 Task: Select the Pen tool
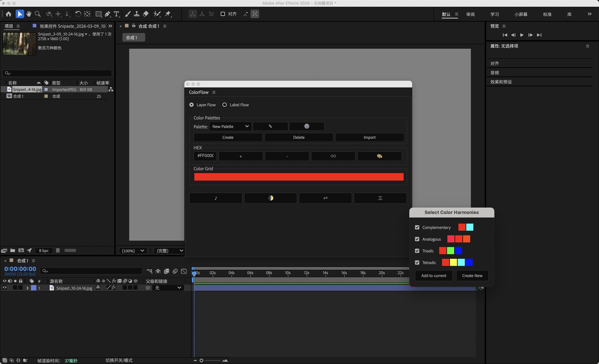pyautogui.click(x=107, y=14)
